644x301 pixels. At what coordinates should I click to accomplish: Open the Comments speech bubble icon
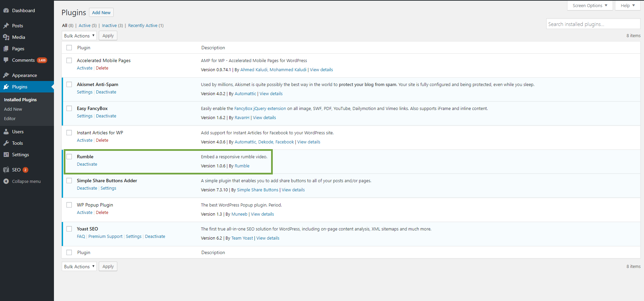coord(6,60)
